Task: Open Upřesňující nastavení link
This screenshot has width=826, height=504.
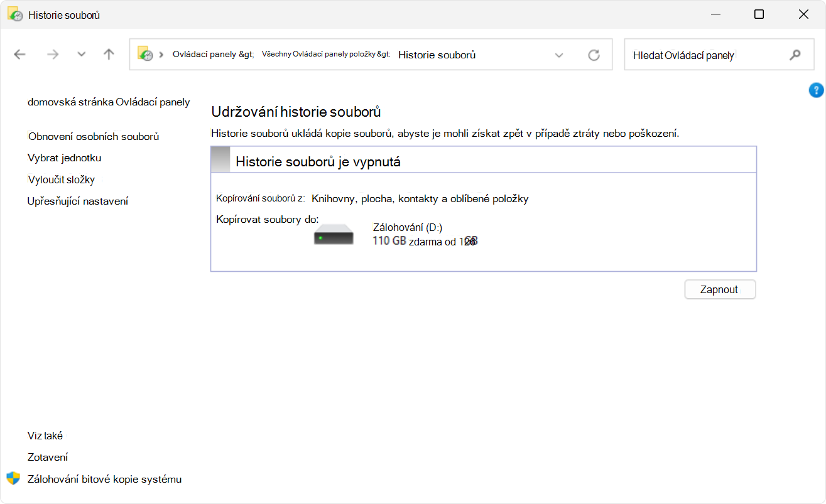Action: 78,201
